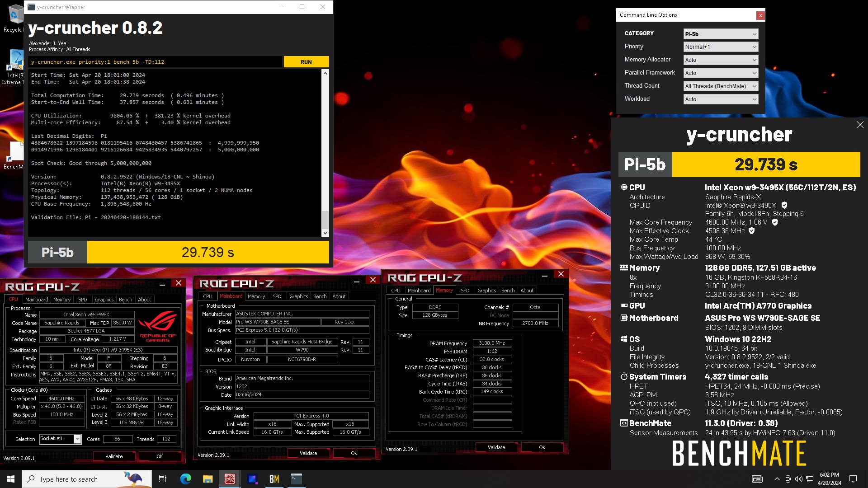Open the y-cruncher console taskbar icon
Image resolution: width=868 pixels, height=488 pixels.
coord(296,479)
